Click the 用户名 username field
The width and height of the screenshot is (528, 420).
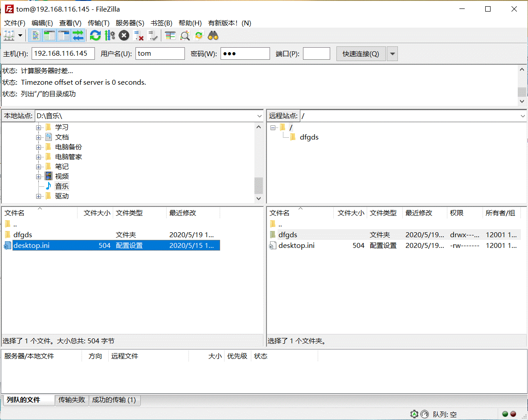(x=160, y=54)
